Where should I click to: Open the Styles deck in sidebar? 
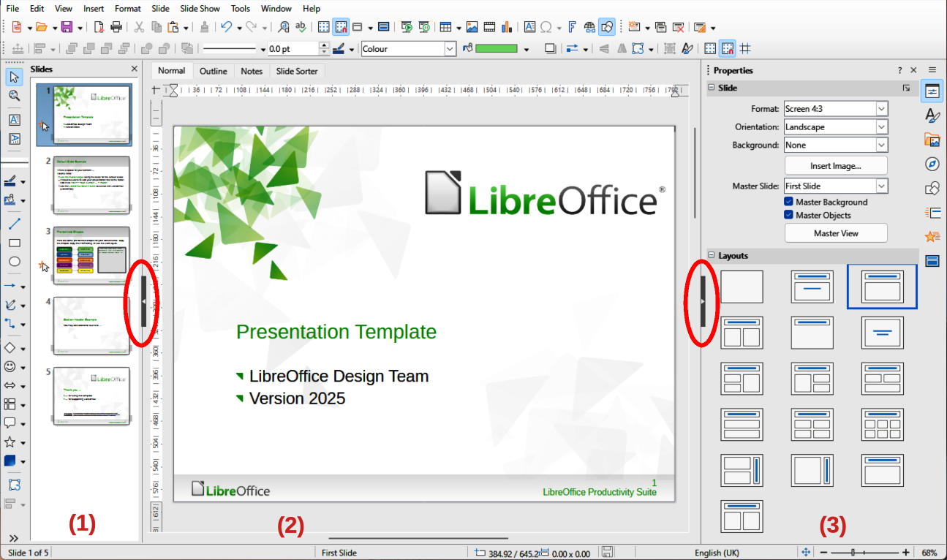(x=932, y=116)
